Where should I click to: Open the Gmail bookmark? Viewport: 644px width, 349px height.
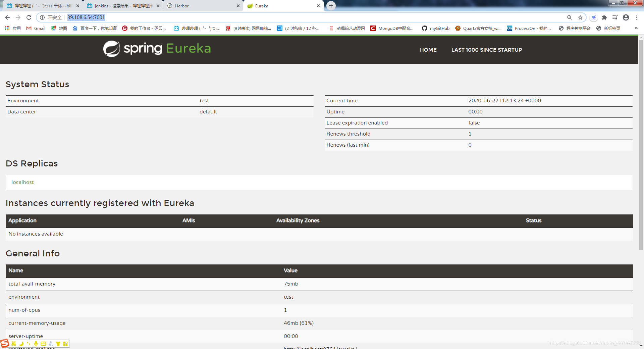click(36, 28)
